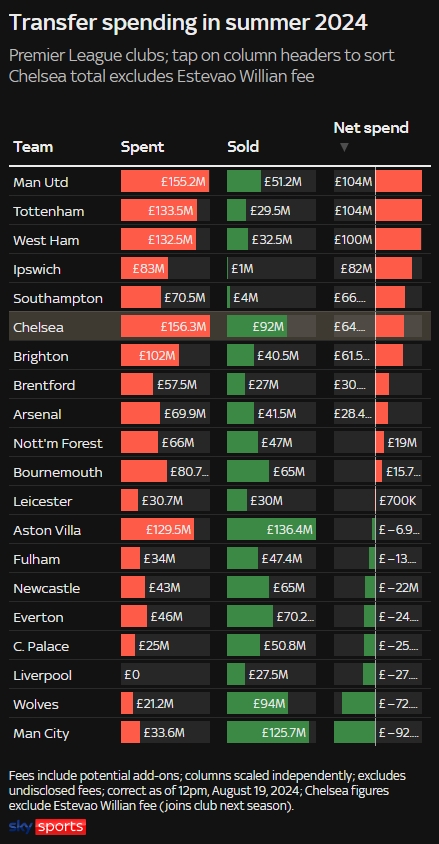Click Man City £125.7M sold bar

coord(268,733)
